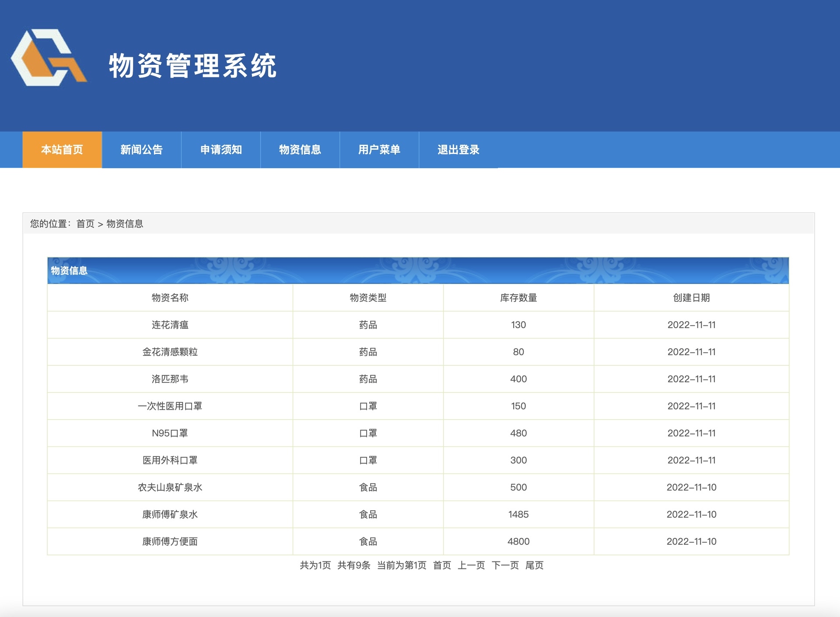The image size is (840, 617).
Task: Click the 物资名称 column header
Action: [x=171, y=298]
